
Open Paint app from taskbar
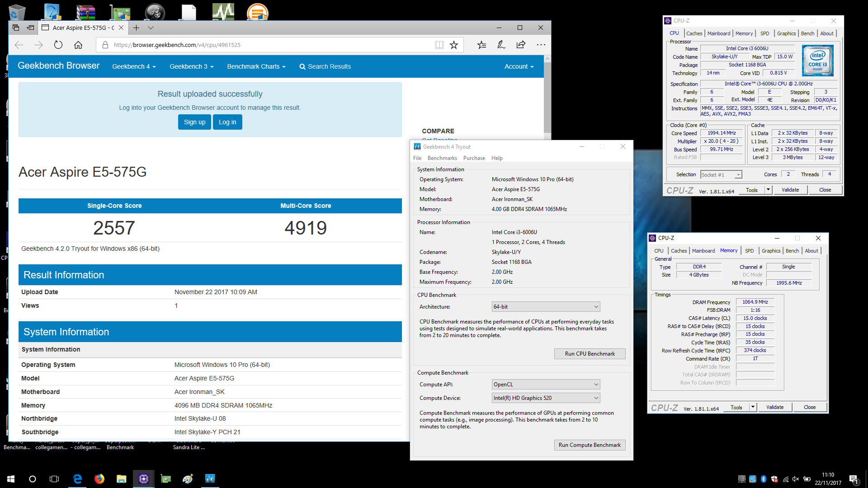[188, 479]
